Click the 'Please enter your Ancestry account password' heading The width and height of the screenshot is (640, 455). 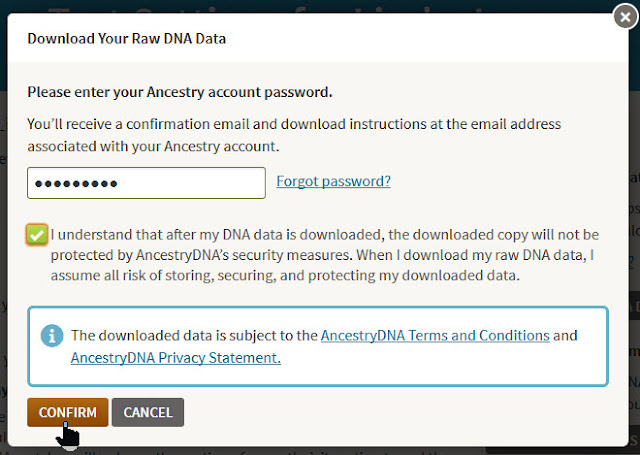coord(180,92)
